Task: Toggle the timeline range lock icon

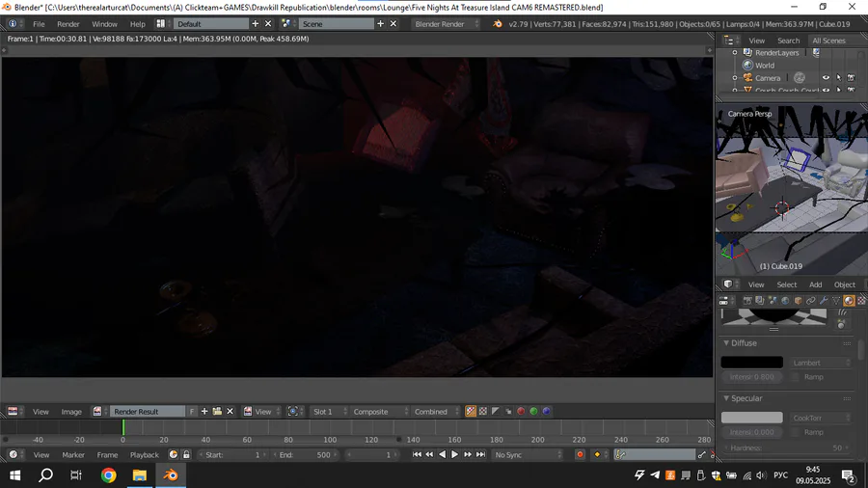Action: tap(186, 455)
